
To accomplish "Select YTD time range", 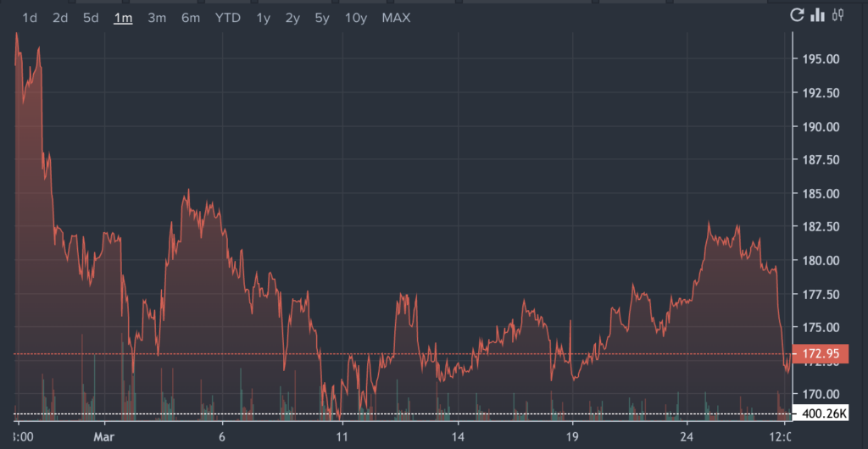I will [x=228, y=18].
